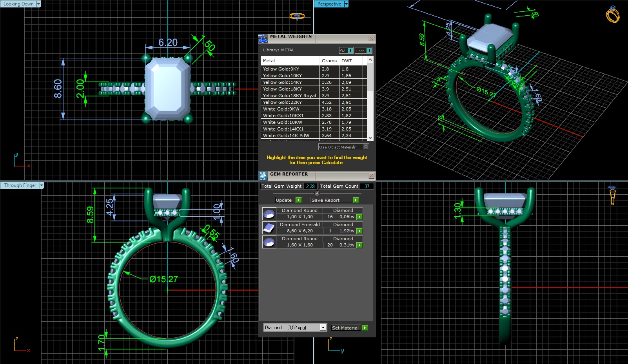Viewport: 628px width, 364px height.
Task: Select the Yellow Gold:14KY row
Action: tap(314, 82)
